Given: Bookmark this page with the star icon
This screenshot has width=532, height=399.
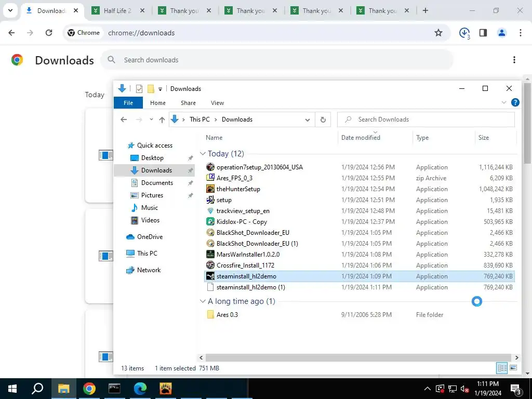Looking at the screenshot, I should pyautogui.click(x=438, y=33).
